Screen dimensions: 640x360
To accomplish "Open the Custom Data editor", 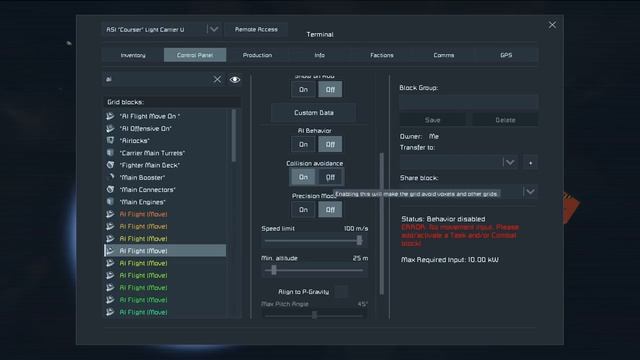I will coord(314,113).
